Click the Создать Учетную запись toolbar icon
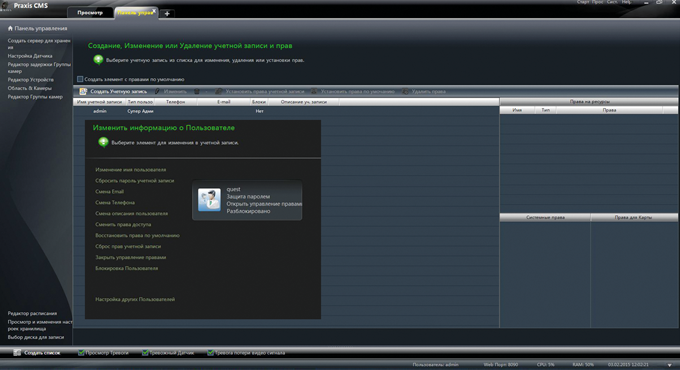The height and width of the screenshot is (370, 680). tap(83, 91)
